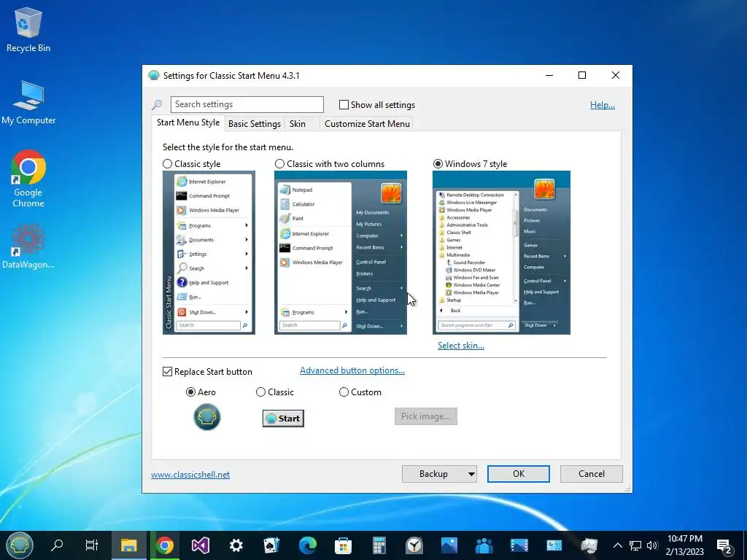Screen dimensions: 747x560
Task: Open the video editor film icon on taskbar
Action: [x=519, y=545]
